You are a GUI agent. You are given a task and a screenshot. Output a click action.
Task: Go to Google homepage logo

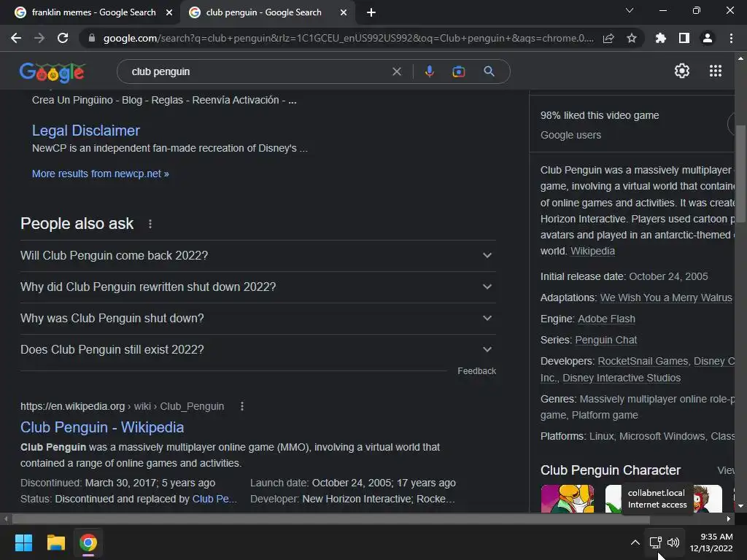coord(52,72)
